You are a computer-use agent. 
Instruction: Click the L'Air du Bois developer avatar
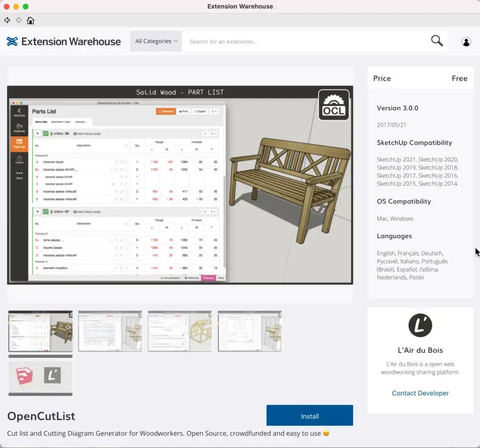(x=420, y=325)
